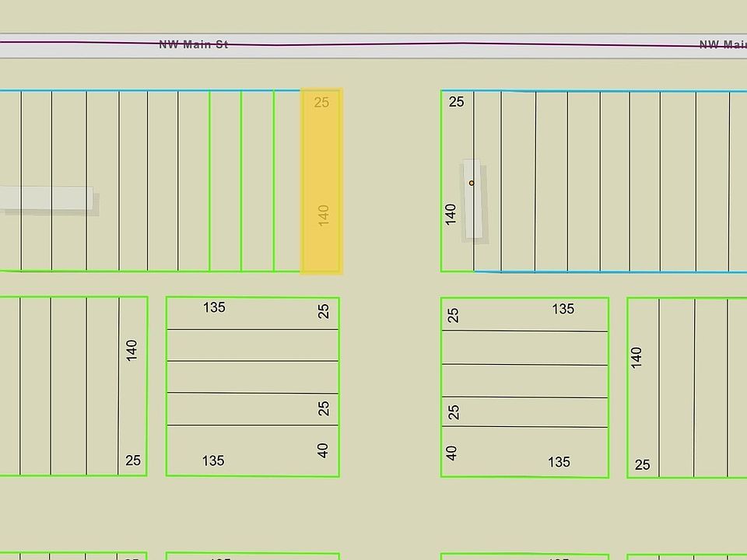Click the "140" label beside the orange-dot building
The width and height of the screenshot is (747, 560).
pos(451,215)
